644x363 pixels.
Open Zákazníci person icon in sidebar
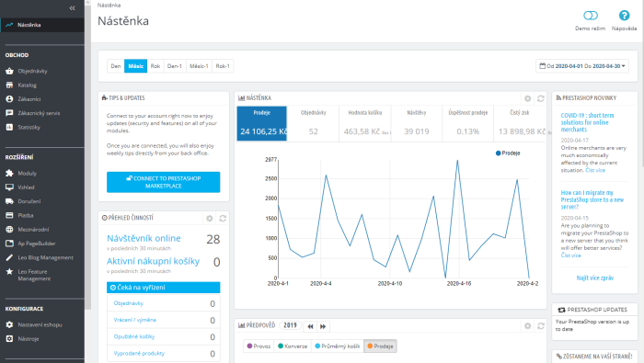pos(9,99)
